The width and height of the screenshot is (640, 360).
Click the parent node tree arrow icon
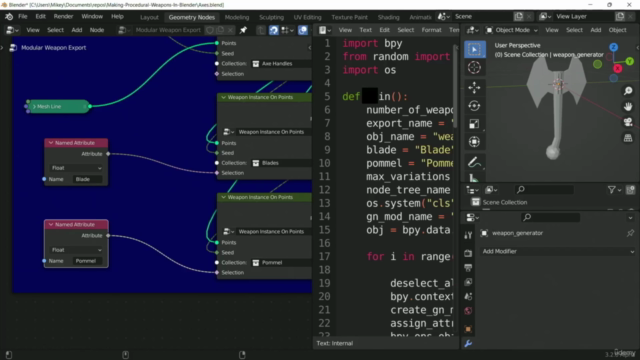click(261, 30)
